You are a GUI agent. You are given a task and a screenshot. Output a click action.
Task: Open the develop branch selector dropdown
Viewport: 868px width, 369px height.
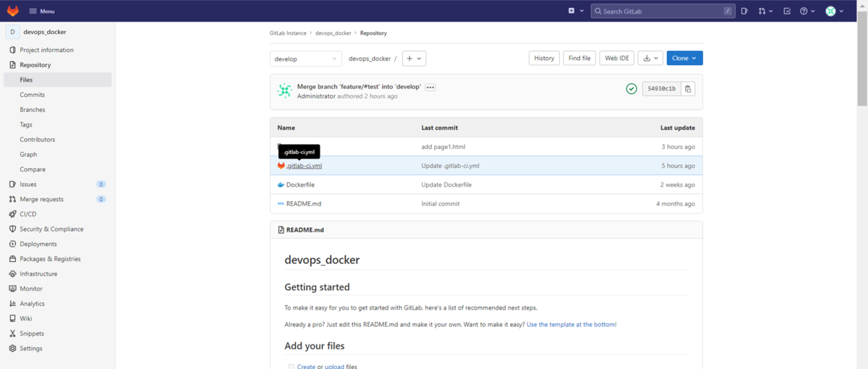pyautogui.click(x=306, y=59)
